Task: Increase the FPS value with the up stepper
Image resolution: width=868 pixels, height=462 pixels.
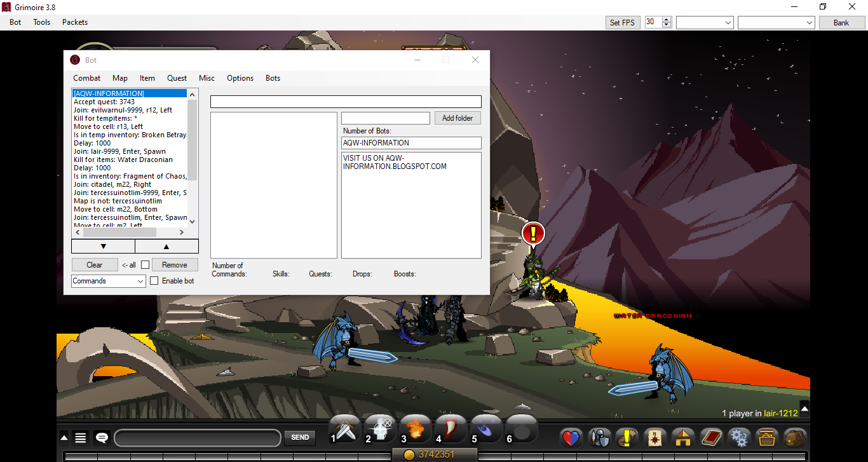Action: [666, 18]
